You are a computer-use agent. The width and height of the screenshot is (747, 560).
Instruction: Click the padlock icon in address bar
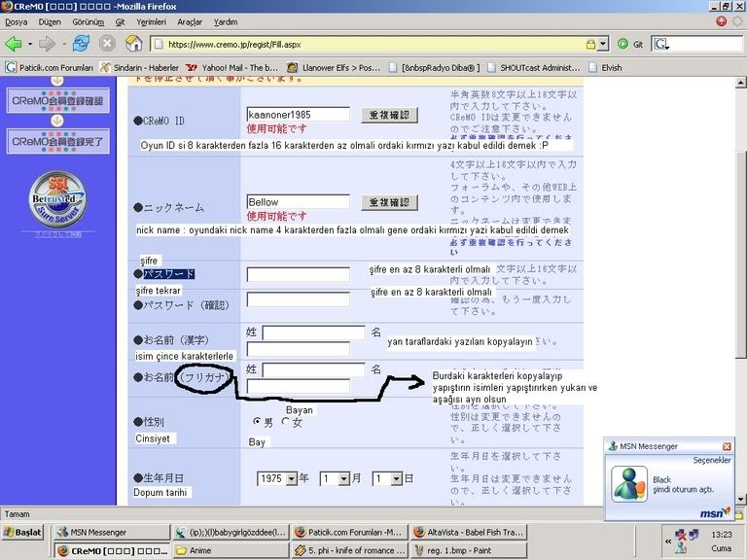click(x=590, y=45)
